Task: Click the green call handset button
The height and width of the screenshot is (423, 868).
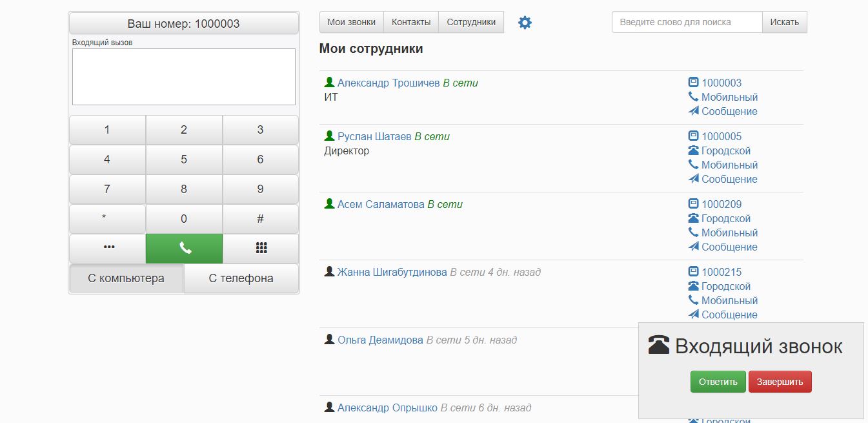Action: point(184,249)
